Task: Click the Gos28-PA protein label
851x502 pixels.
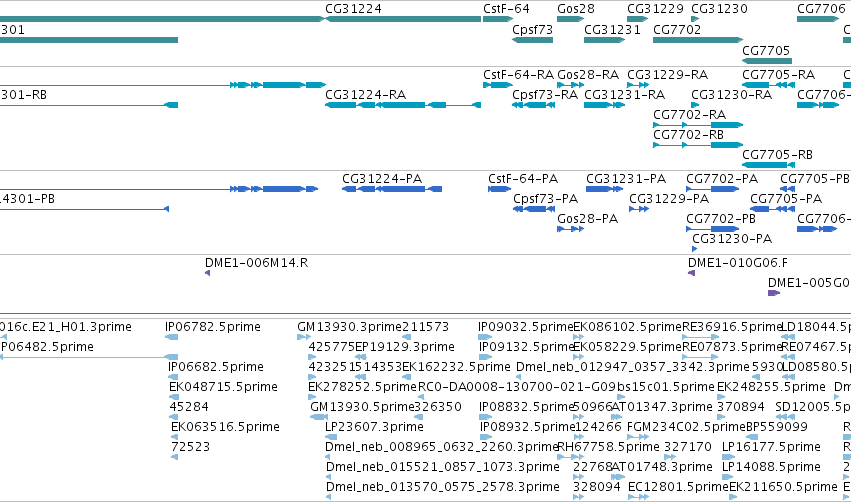Action: [x=587, y=219]
